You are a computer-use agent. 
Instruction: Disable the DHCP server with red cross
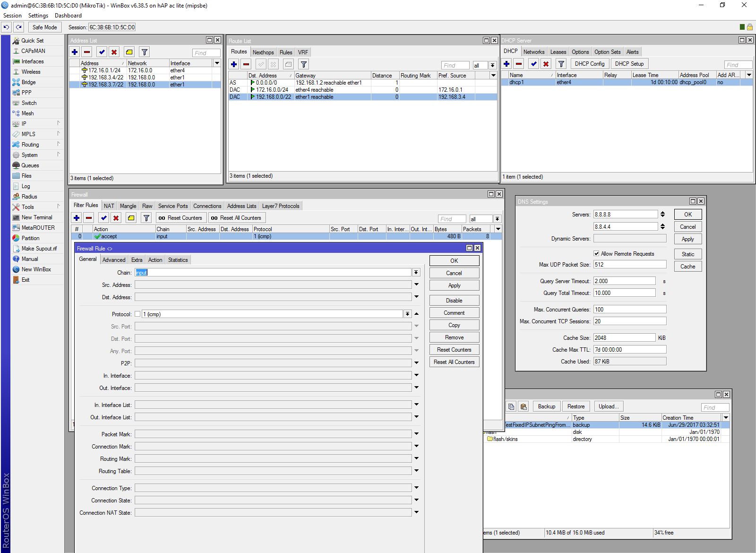(x=546, y=64)
